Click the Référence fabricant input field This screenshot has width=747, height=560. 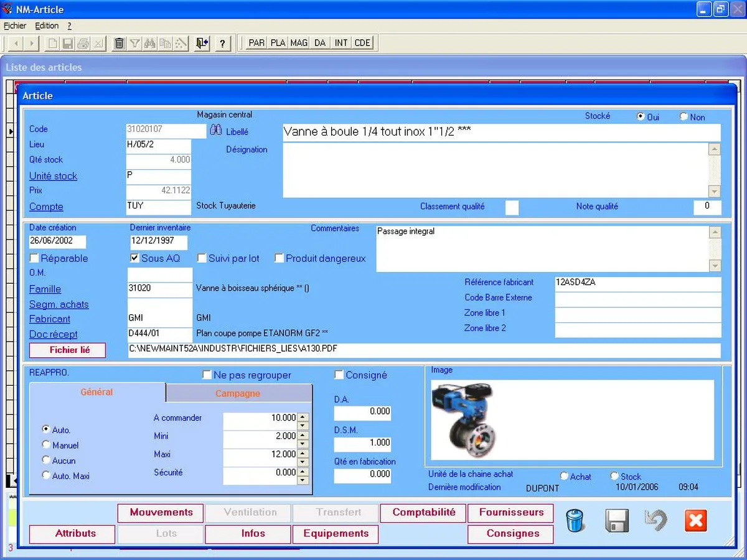[637, 283]
